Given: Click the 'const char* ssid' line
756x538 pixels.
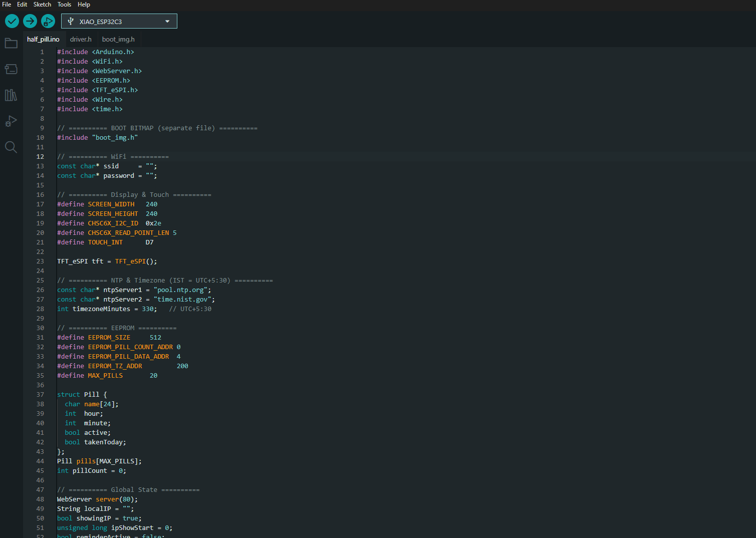Looking at the screenshot, I should point(107,166).
